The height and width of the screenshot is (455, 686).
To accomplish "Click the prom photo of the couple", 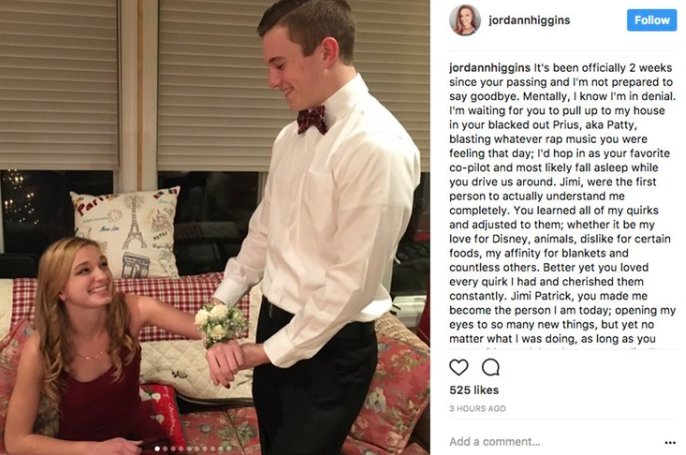I will click(215, 228).
